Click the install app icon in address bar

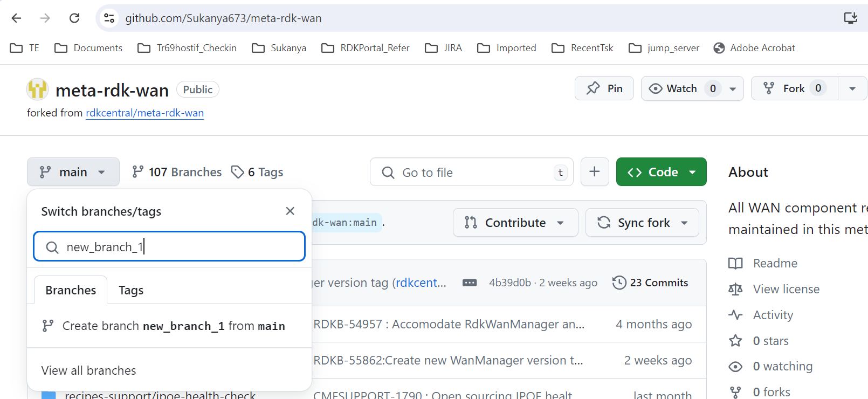click(x=850, y=18)
